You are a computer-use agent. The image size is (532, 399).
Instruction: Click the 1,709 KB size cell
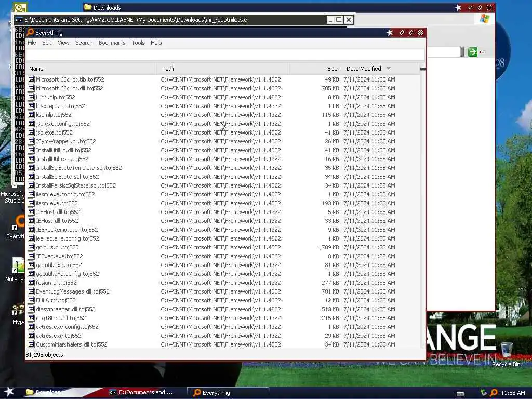point(328,247)
